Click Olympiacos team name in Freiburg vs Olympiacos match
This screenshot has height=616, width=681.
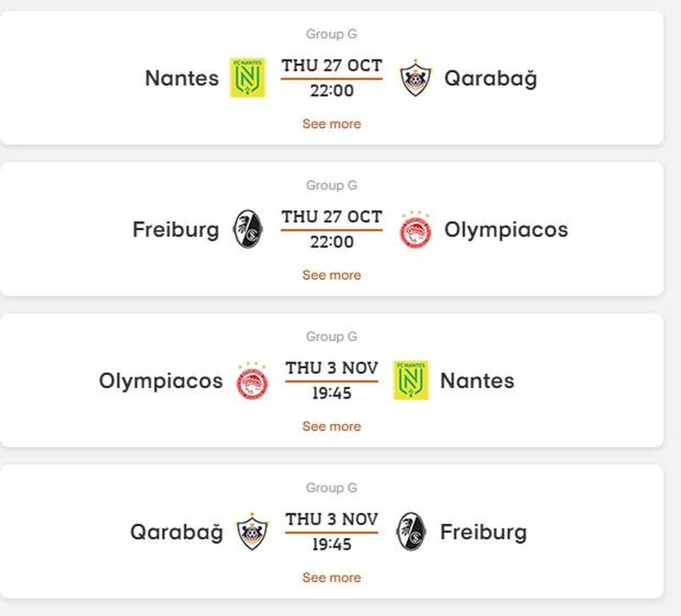(506, 230)
